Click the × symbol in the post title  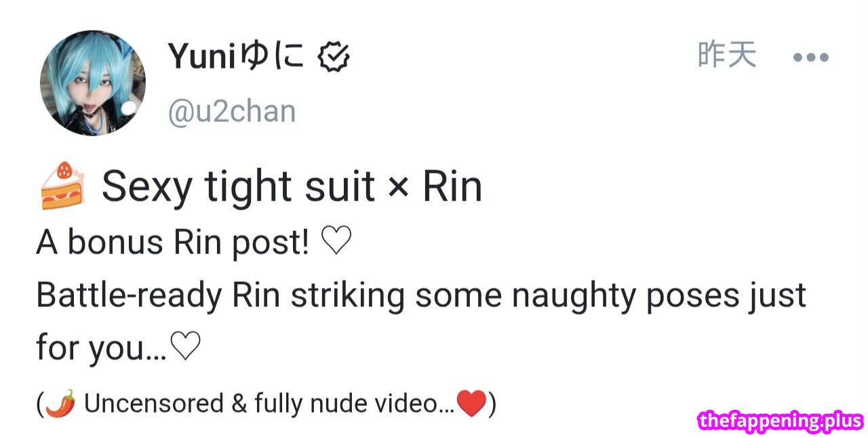[x=399, y=188]
